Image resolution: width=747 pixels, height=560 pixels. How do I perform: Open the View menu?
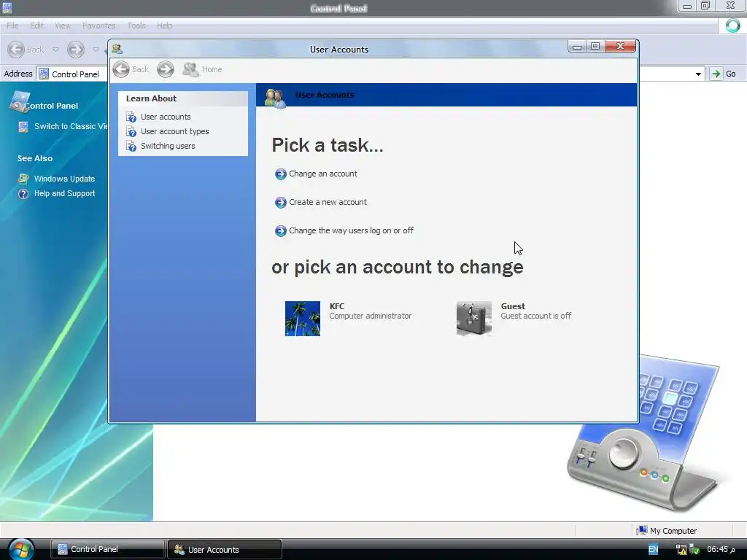click(63, 26)
